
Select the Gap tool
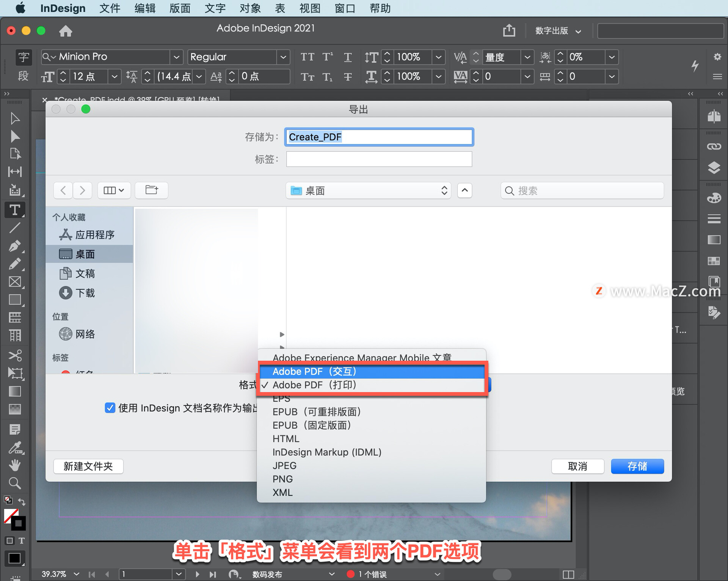tap(15, 171)
